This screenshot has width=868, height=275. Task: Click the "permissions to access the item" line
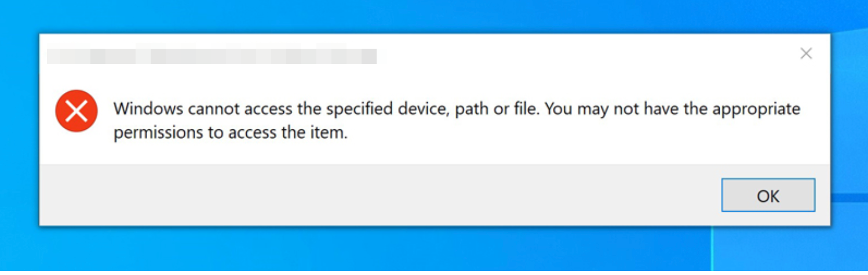[230, 133]
